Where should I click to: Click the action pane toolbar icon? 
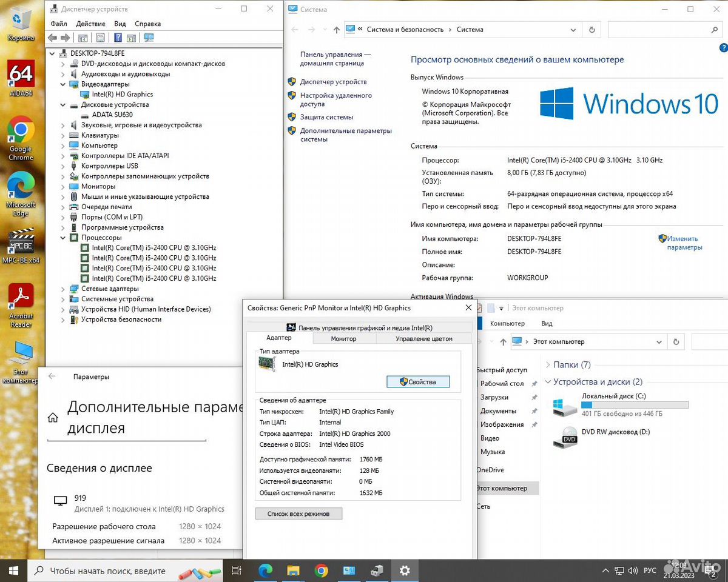(131, 38)
